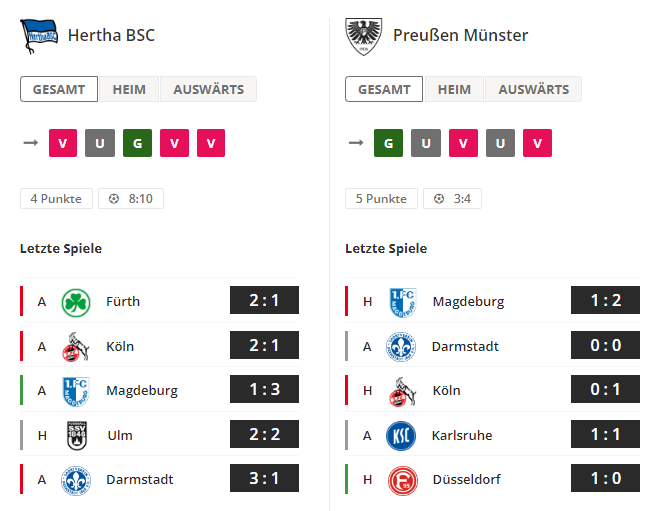Open the Düsseldorf 1:0 match result

pyautogui.click(x=605, y=478)
